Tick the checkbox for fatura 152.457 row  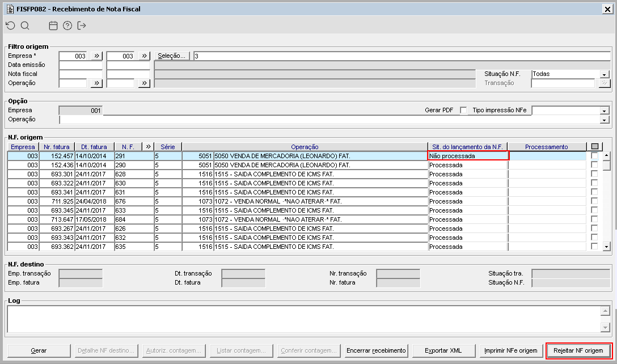pyautogui.click(x=594, y=156)
